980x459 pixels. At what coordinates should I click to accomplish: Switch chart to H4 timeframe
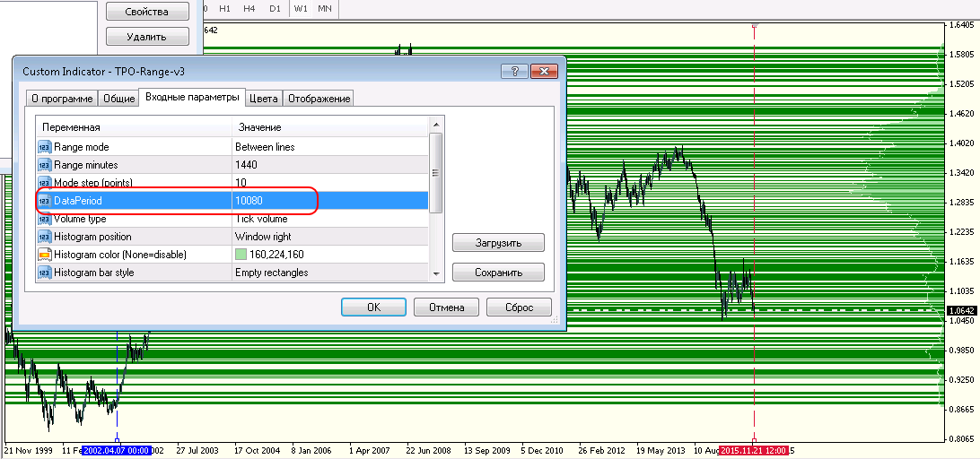click(x=249, y=8)
